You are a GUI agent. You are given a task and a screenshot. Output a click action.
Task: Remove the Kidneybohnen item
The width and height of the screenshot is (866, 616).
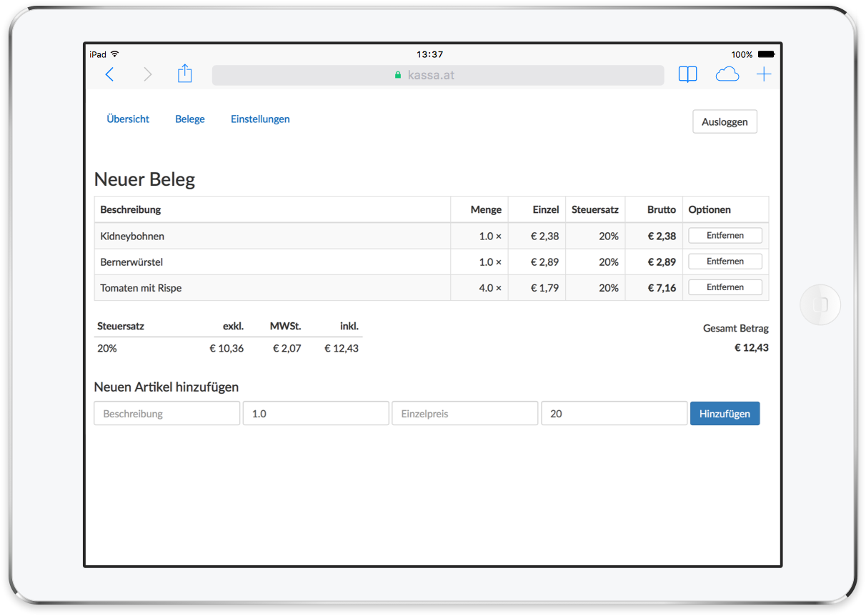coord(725,236)
